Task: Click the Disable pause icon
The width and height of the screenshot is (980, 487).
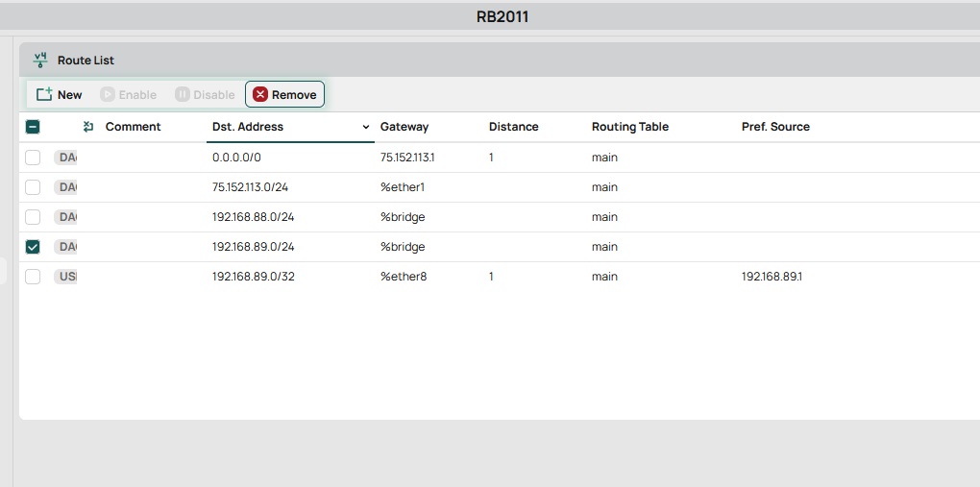Action: [x=182, y=94]
